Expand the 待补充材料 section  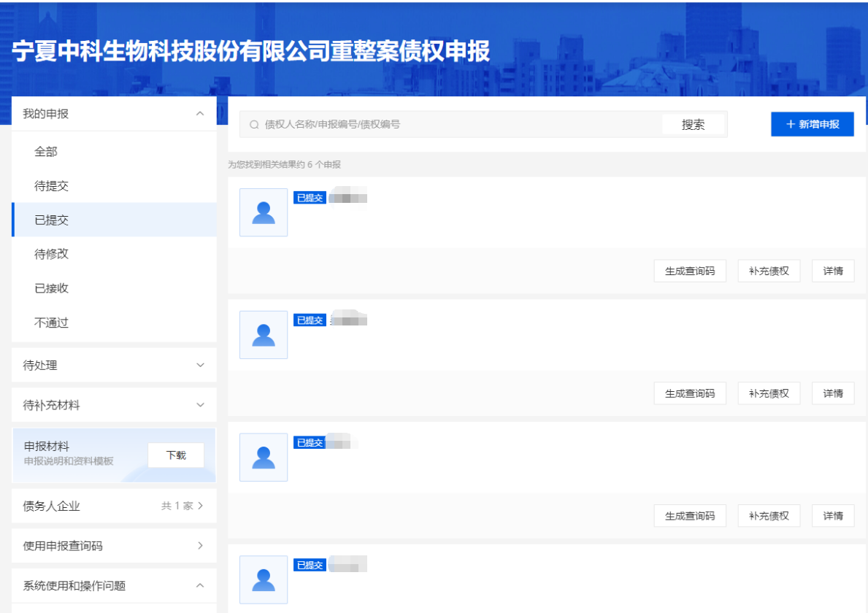point(200,405)
